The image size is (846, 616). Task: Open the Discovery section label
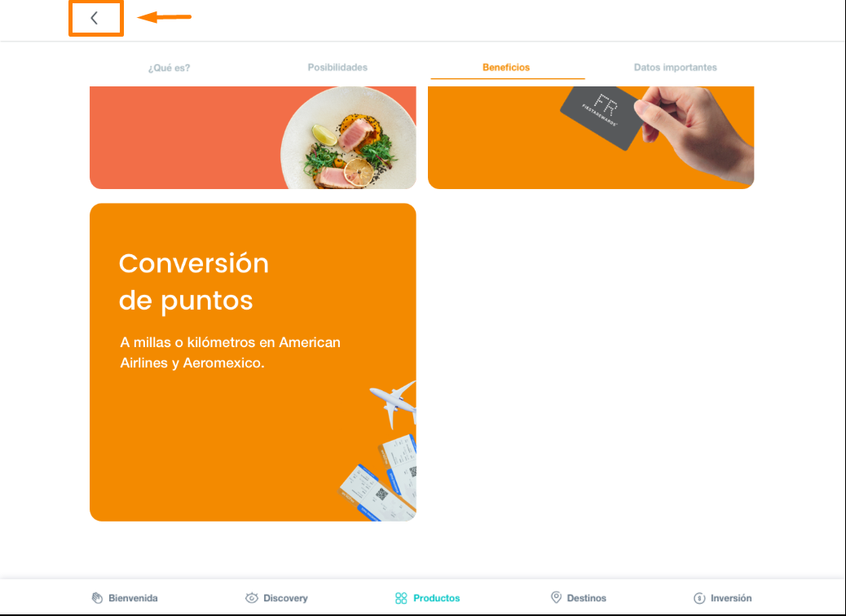285,597
